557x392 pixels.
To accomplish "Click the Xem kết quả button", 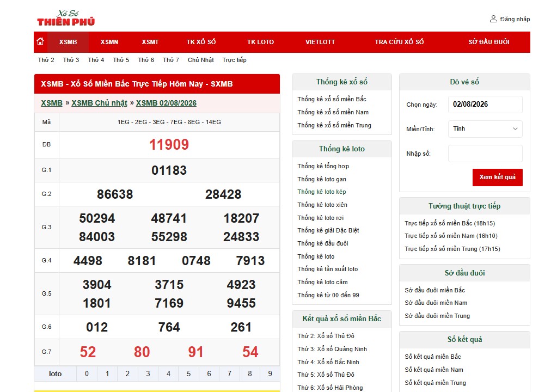I will (x=497, y=177).
